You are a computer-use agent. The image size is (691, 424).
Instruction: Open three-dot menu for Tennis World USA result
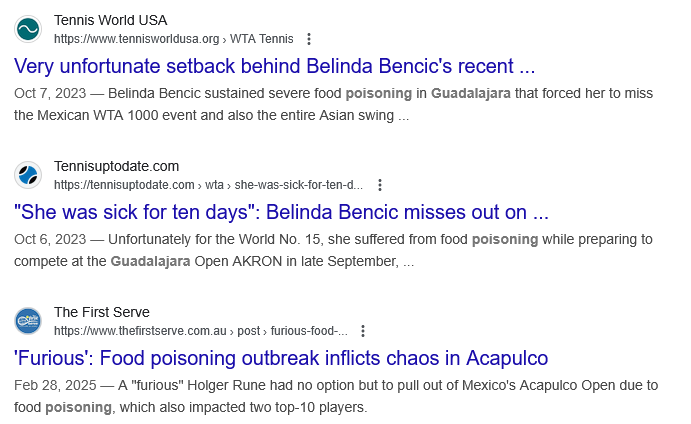[x=309, y=39]
